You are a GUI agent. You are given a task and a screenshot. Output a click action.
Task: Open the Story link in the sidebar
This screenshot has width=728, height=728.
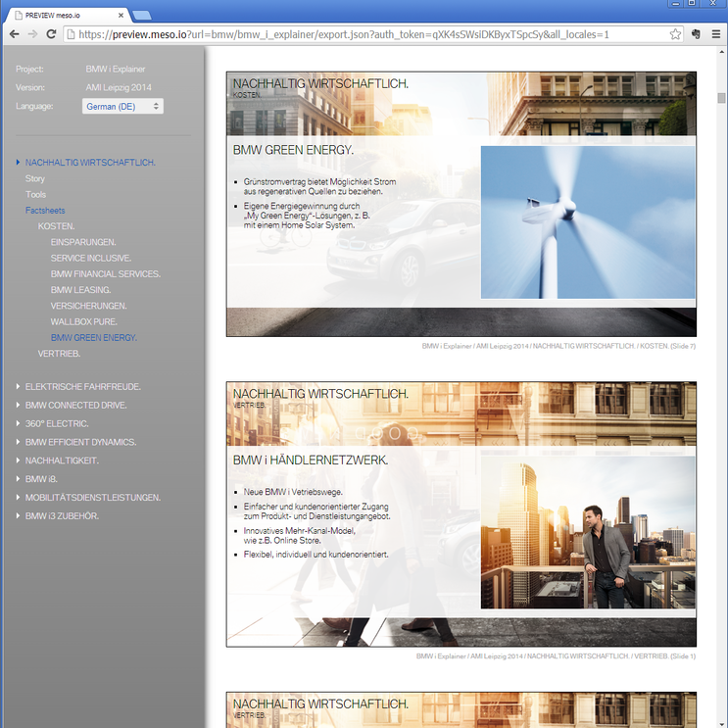point(35,179)
